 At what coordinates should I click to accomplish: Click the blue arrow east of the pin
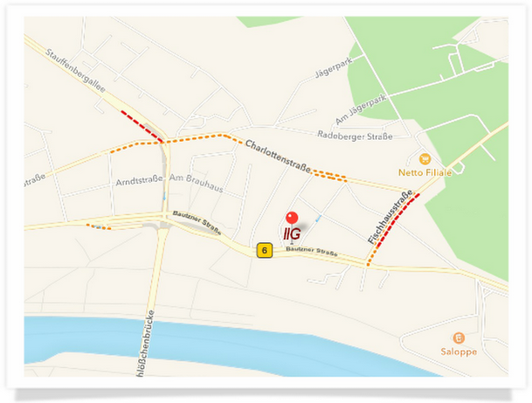(x=318, y=219)
